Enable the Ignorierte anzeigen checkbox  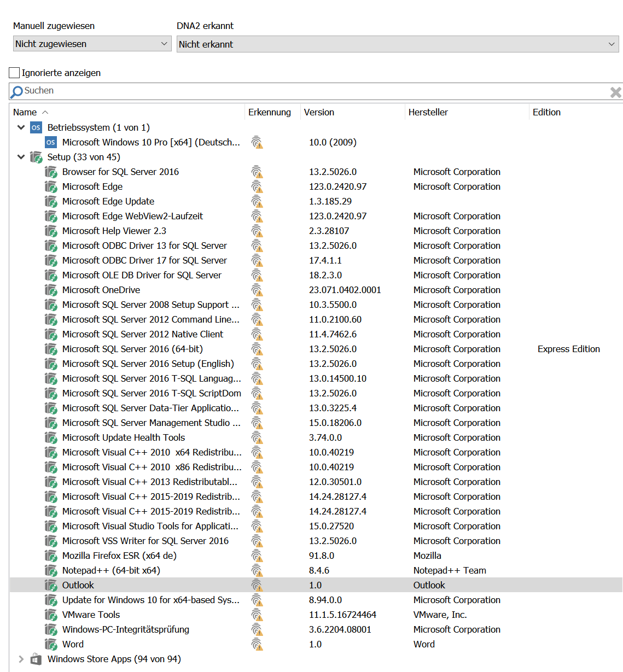click(14, 72)
